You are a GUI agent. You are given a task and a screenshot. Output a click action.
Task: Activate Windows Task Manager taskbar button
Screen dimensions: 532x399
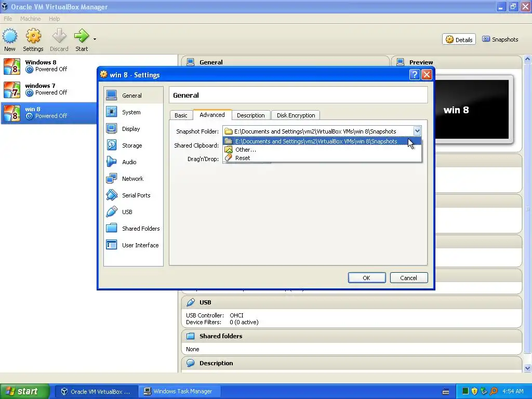[180, 392]
